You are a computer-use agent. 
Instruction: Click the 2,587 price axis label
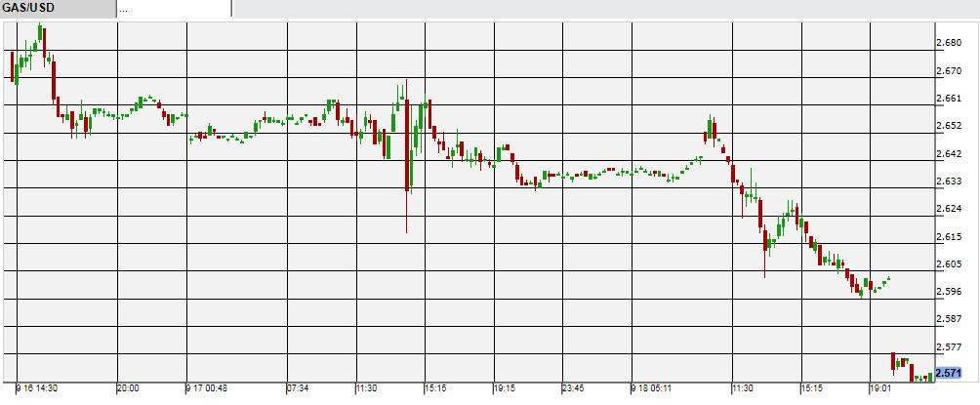point(949,318)
